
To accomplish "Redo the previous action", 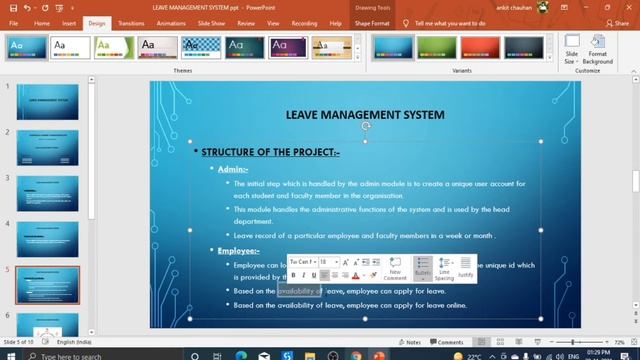I will (x=45, y=8).
